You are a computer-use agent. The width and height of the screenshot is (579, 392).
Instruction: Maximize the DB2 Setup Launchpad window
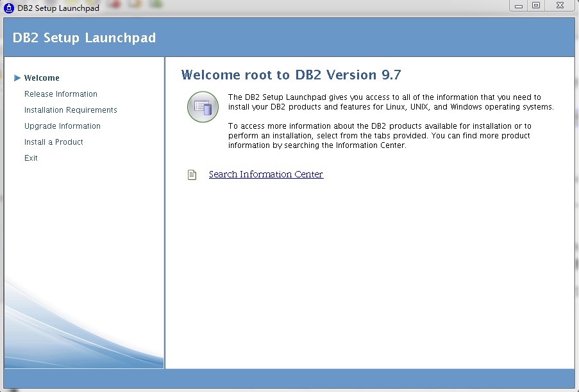click(x=536, y=5)
